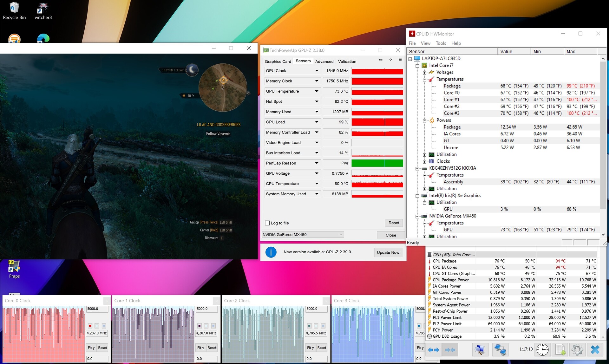Collapse the KBG40ZNV512G KIOXIA node
609x364 pixels.
[x=417, y=168]
